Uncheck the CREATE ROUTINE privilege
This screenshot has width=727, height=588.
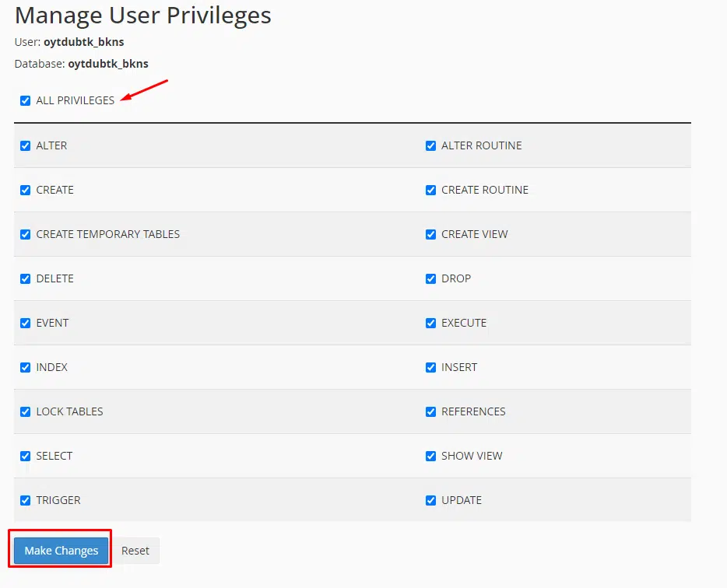(430, 190)
